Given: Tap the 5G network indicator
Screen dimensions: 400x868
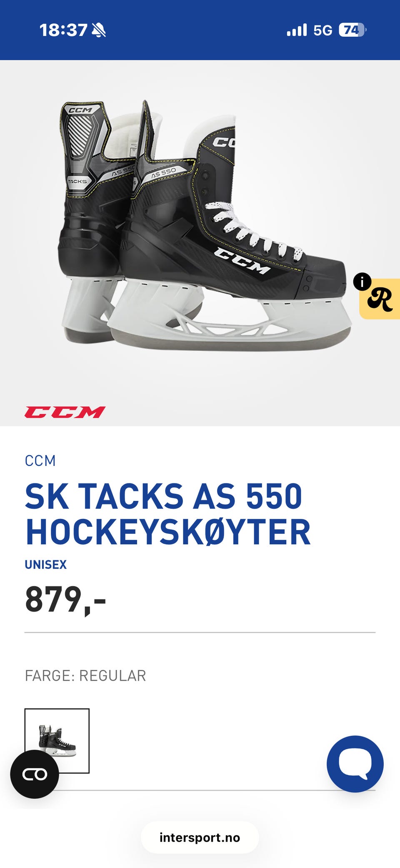Looking at the screenshot, I should tap(323, 30).
